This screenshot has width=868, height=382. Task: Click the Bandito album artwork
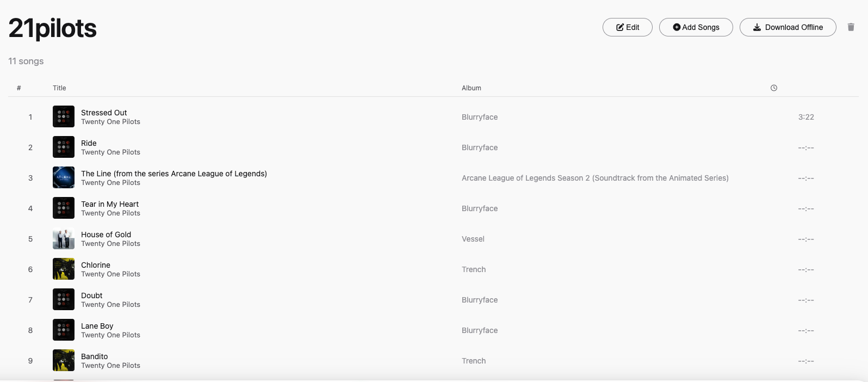(x=64, y=360)
